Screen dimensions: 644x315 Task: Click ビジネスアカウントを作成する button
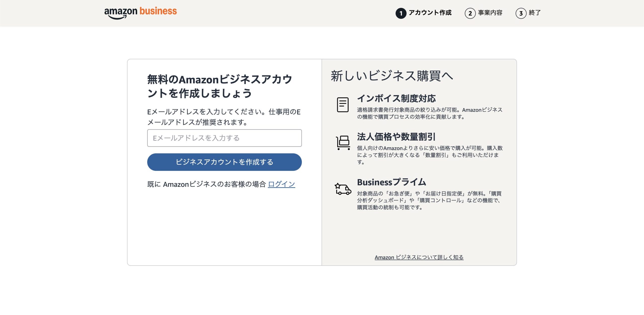point(224,162)
